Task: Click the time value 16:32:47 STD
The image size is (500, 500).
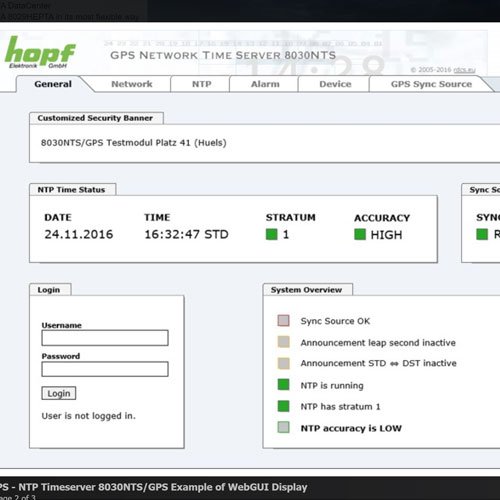Action: pos(186,234)
